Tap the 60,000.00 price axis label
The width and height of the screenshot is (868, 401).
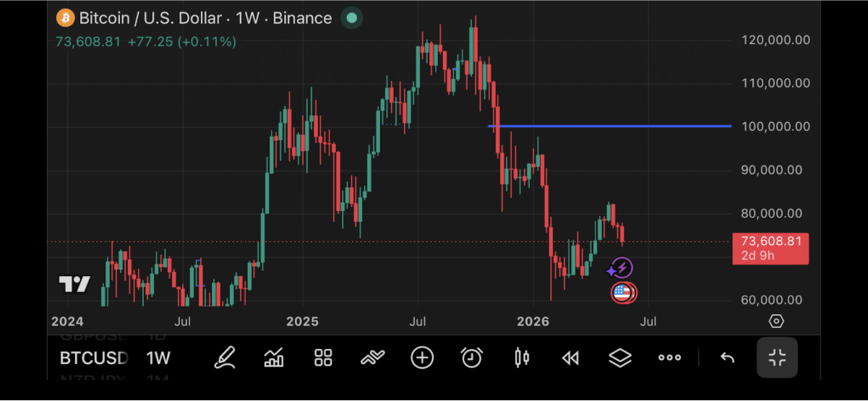(772, 300)
